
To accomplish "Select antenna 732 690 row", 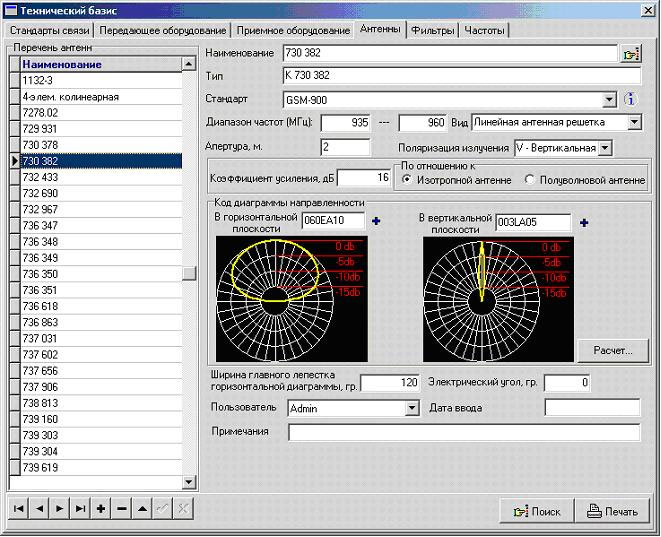I will (101, 193).
